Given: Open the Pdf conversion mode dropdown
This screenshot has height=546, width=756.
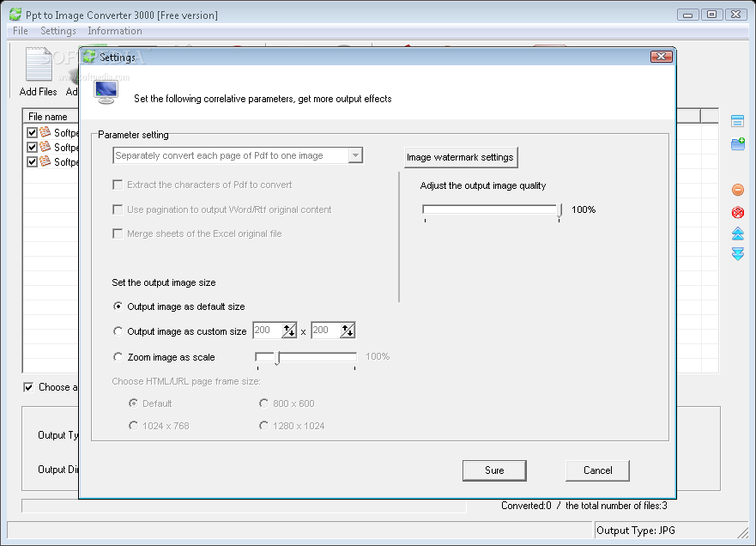Looking at the screenshot, I should click(x=355, y=155).
